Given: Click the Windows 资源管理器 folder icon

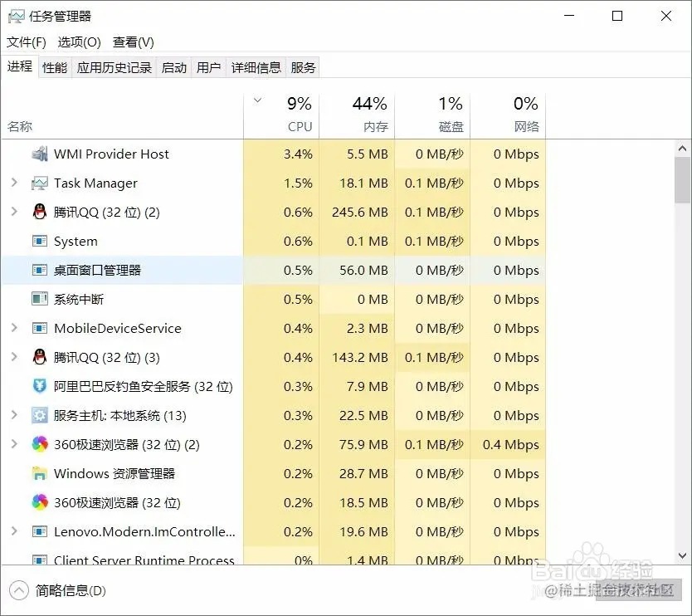Looking at the screenshot, I should click(x=40, y=473).
